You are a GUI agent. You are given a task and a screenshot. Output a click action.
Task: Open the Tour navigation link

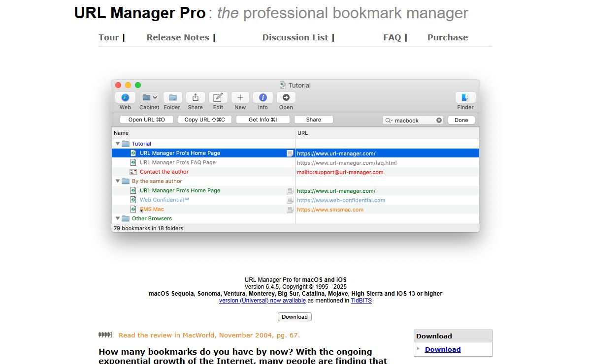pos(109,37)
